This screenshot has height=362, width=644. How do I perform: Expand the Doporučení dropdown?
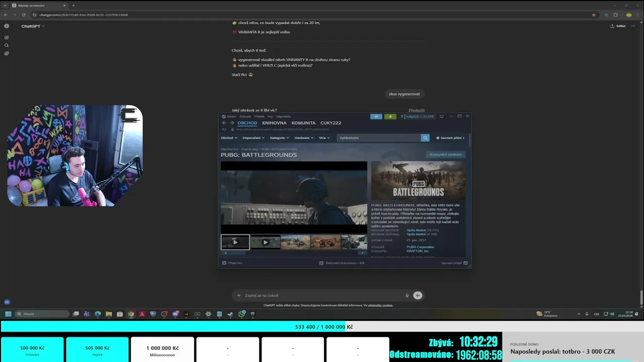coord(254,138)
